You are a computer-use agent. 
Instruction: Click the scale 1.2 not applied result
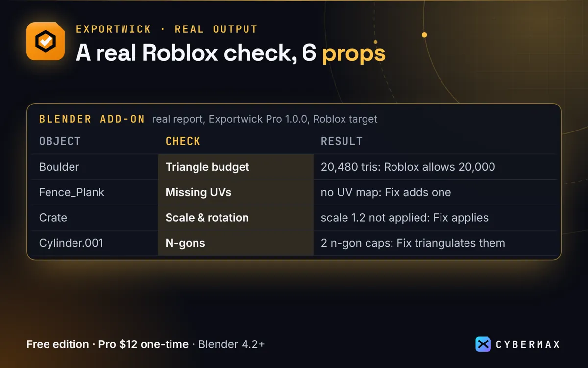click(405, 218)
